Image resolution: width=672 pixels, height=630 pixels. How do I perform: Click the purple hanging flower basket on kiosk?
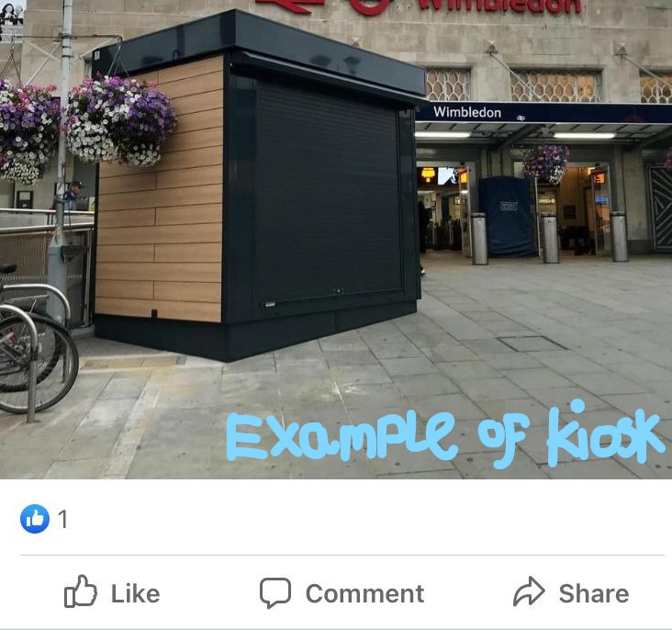[x=120, y=121]
